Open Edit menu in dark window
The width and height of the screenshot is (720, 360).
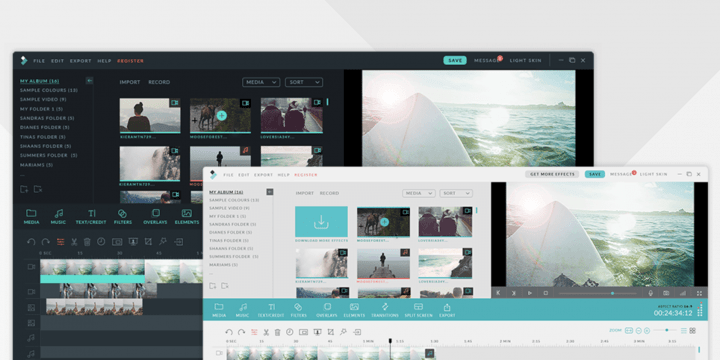click(57, 61)
